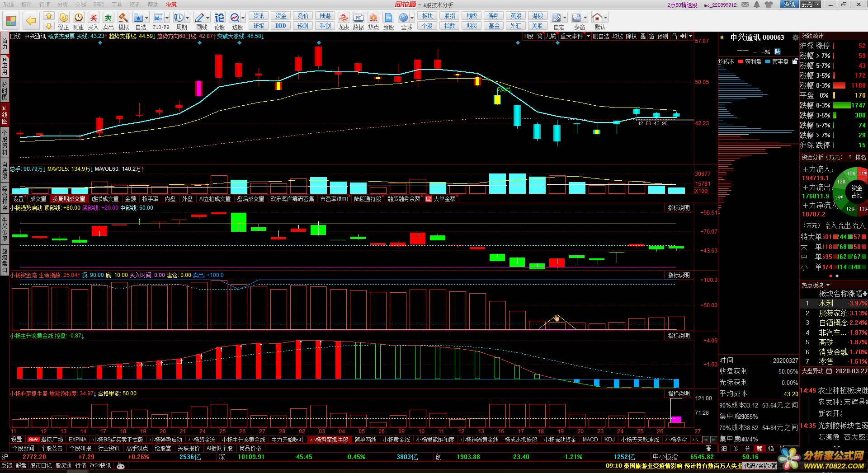The height and width of the screenshot is (473, 868).
Task: Toggle the 预测 prediction option above chart
Action: 662,36
